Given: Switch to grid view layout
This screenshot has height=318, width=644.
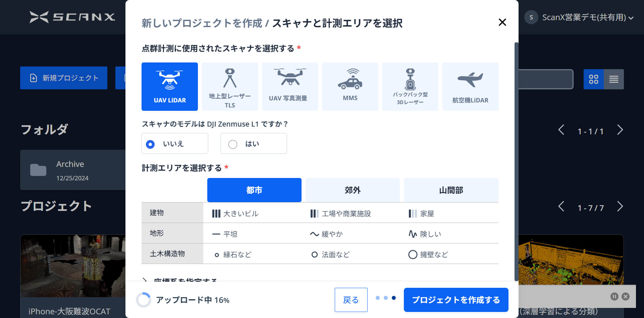Looking at the screenshot, I should (593, 79).
